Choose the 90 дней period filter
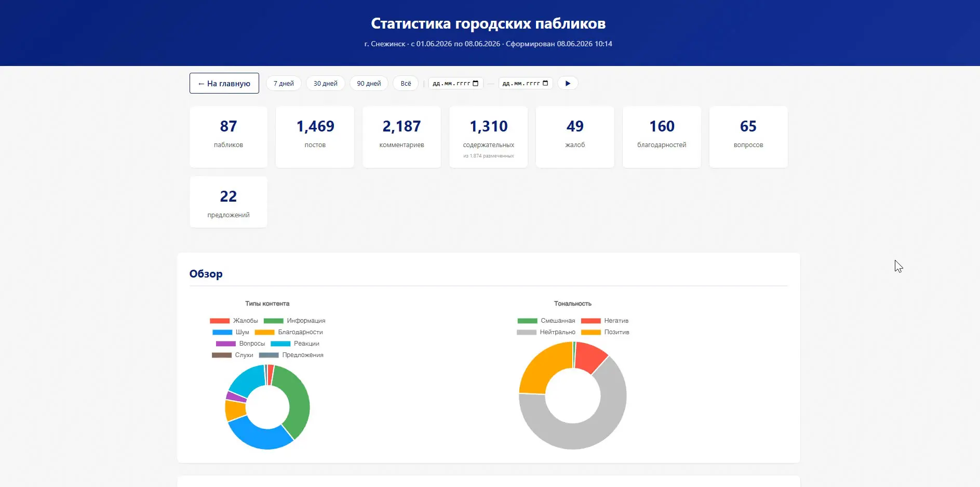The height and width of the screenshot is (487, 980). point(369,83)
